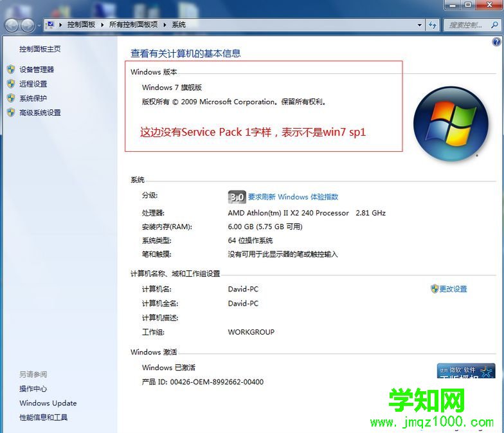Viewport: 504px width, 433px height.
Task: Open 要求刷新 Windows 体验指数 link
Action: point(293,197)
